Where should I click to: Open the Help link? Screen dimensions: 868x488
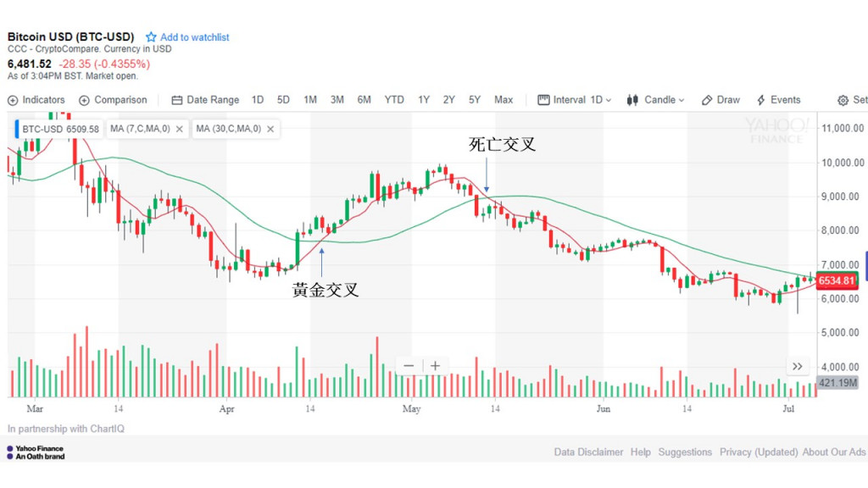pyautogui.click(x=641, y=452)
